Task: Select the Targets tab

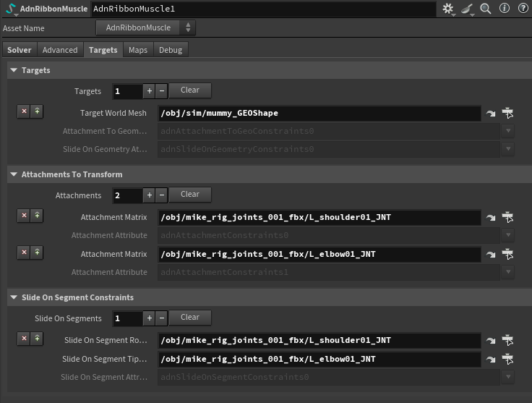Action: pyautogui.click(x=103, y=50)
